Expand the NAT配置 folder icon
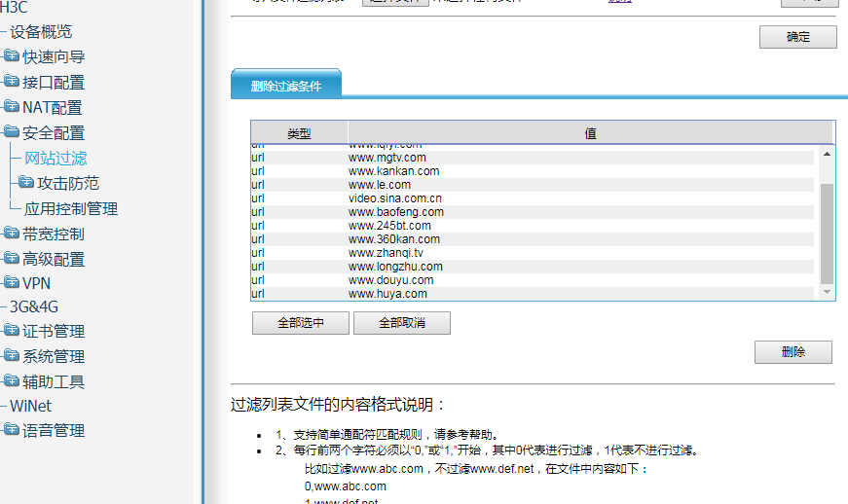Viewport: 848px width, 504px height. click(11, 106)
